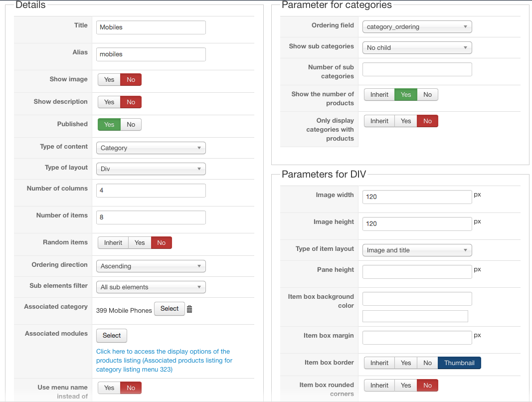Enable Item box rounded corners

coord(406,386)
